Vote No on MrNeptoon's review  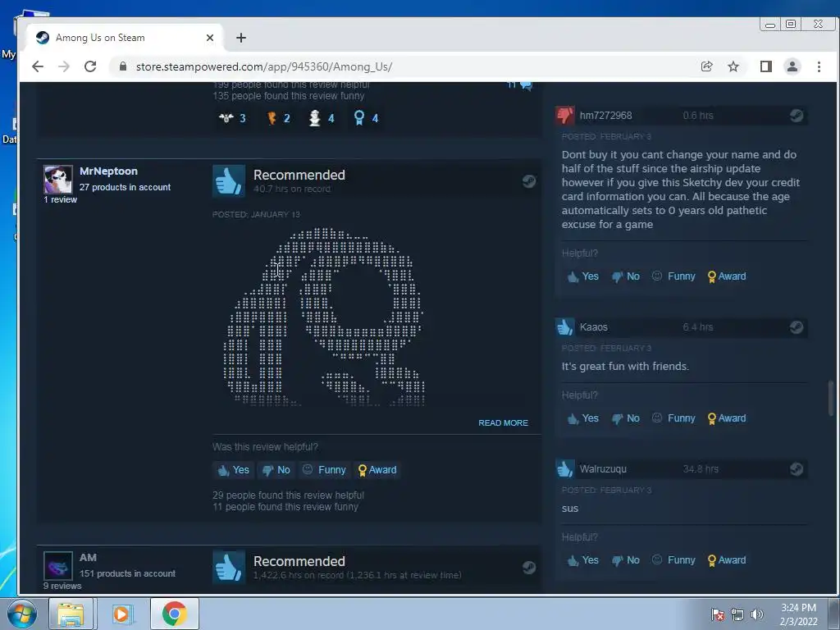click(x=276, y=470)
